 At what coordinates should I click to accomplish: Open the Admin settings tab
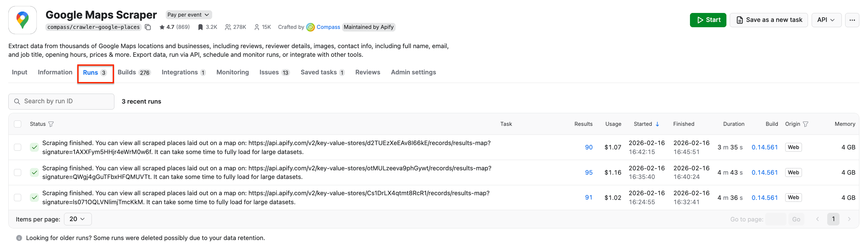click(413, 72)
